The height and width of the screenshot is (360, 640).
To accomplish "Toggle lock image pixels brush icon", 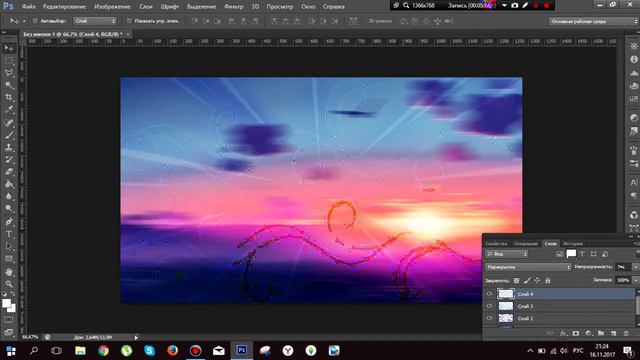I will click(x=527, y=280).
